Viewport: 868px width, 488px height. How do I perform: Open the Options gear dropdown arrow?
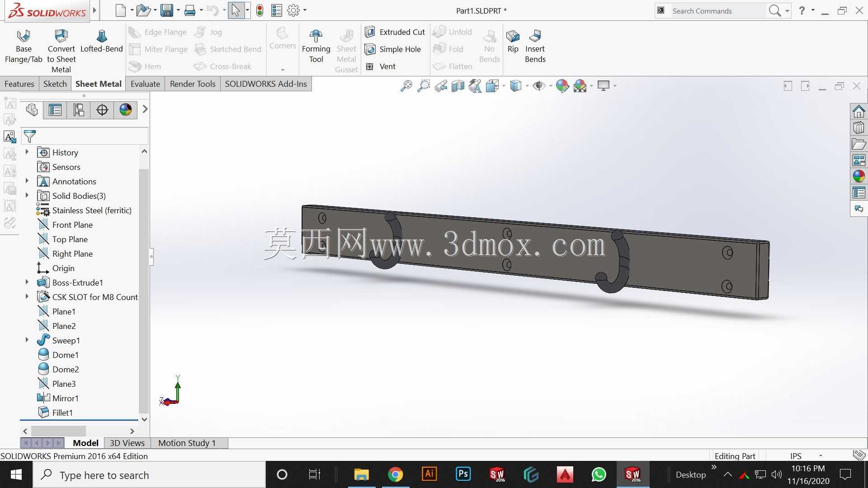pyautogui.click(x=305, y=10)
